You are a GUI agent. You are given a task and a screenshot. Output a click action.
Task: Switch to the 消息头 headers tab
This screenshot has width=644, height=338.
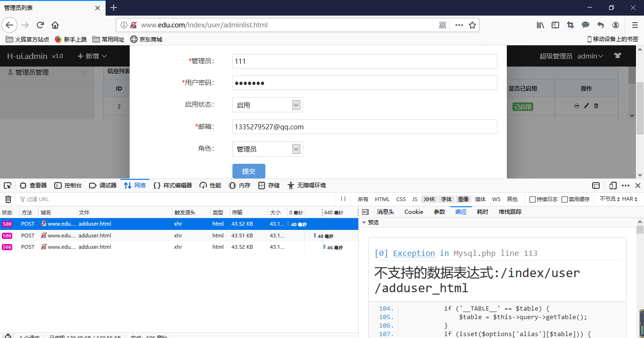pos(385,211)
